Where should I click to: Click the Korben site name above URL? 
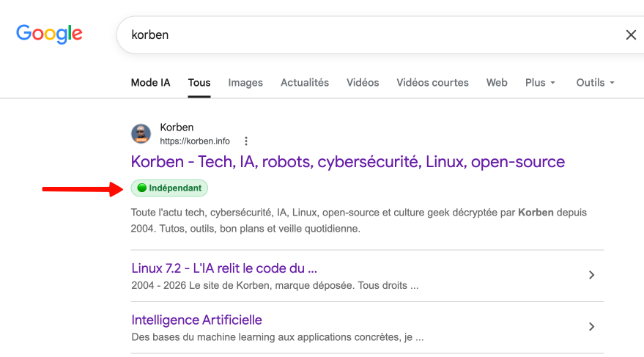pyautogui.click(x=177, y=128)
